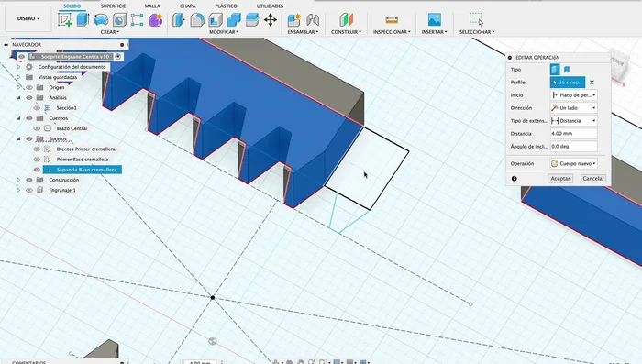This screenshot has width=642, height=364.
Task: Choose solid extrude type in Tipo
Action: 555,69
